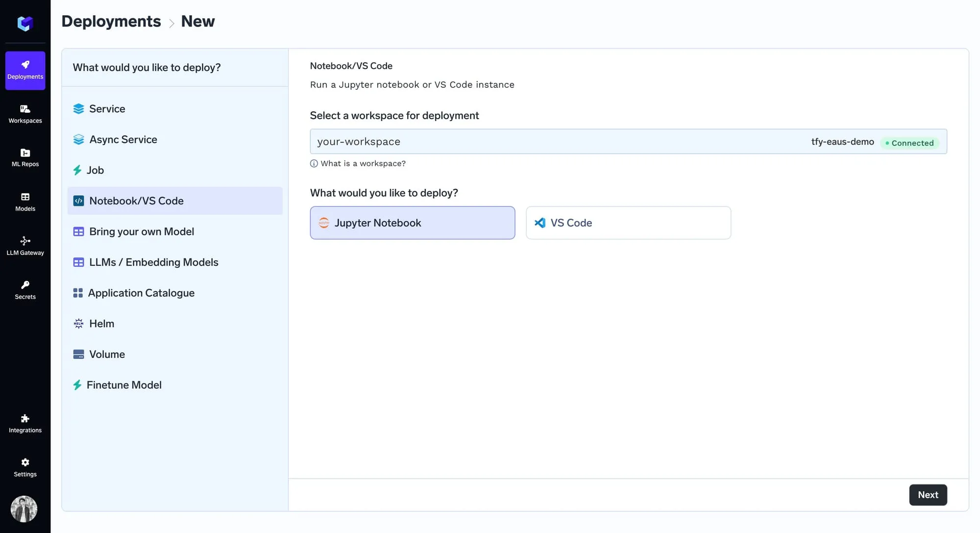Click the TrueFoundry logo icon

pyautogui.click(x=25, y=23)
